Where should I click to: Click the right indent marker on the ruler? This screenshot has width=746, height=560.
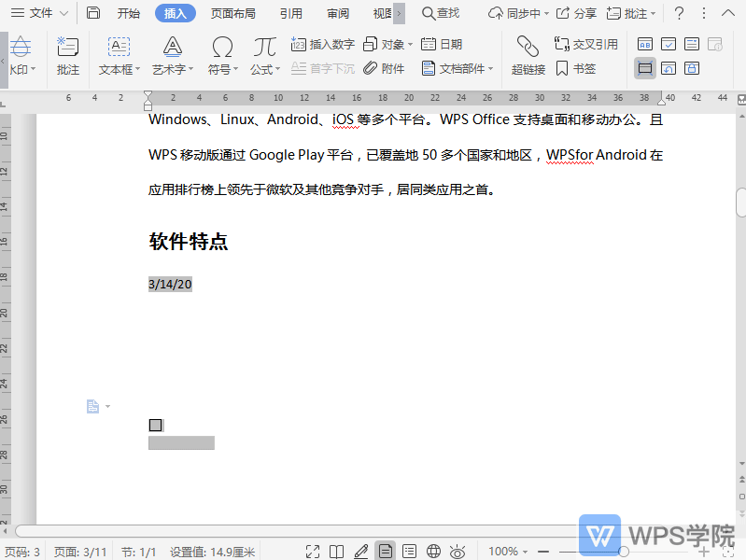click(661, 101)
